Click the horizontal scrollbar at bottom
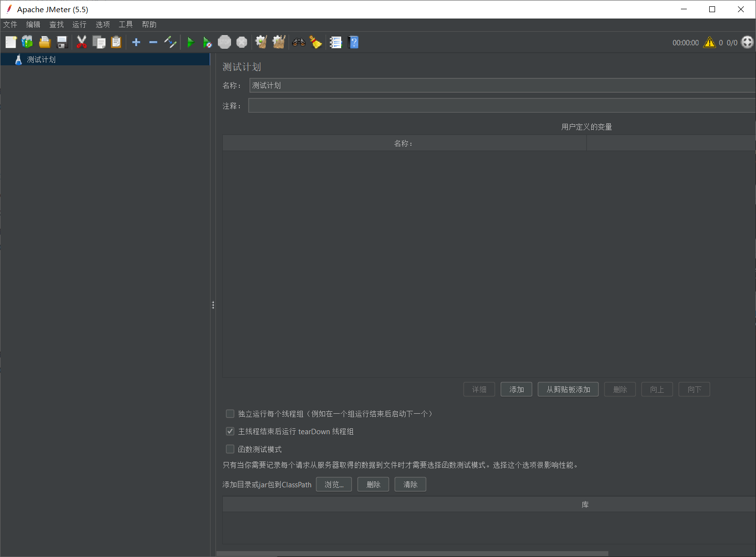The height and width of the screenshot is (557, 756). (412, 554)
